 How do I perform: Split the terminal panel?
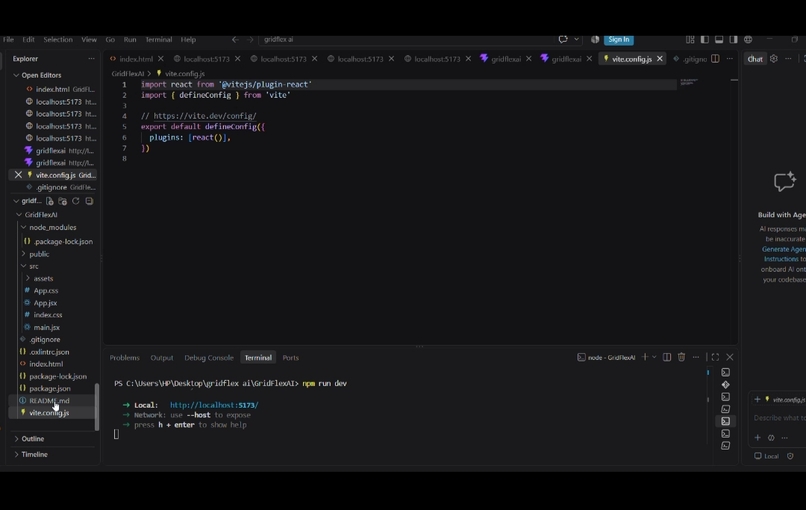coord(667,357)
